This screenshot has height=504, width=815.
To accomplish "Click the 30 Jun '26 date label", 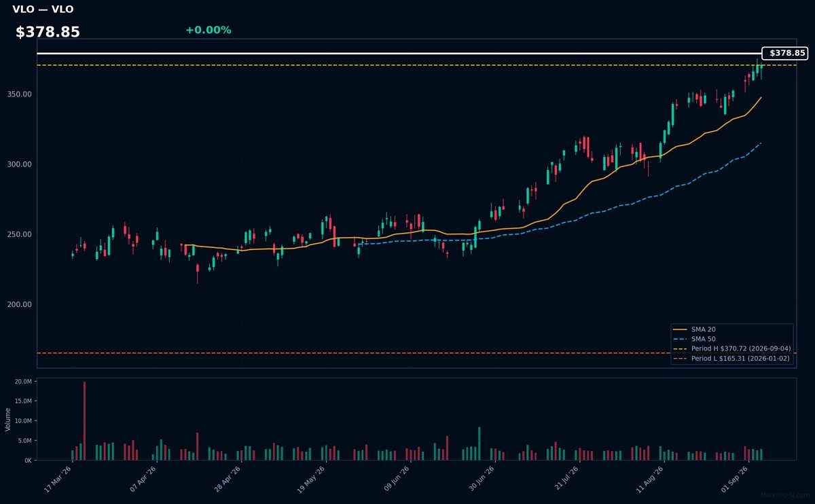I will (479, 480).
